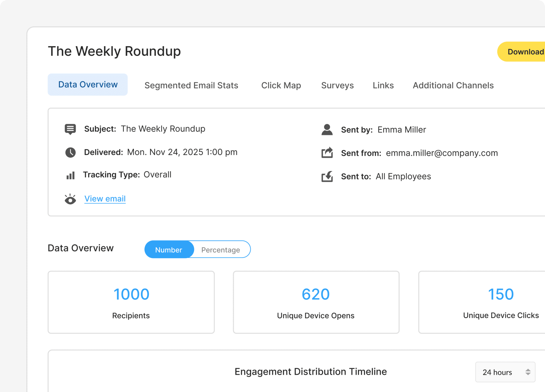Viewport: 545px width, 392px height.
Task: Click the Delivered clock icon
Action: (70, 152)
